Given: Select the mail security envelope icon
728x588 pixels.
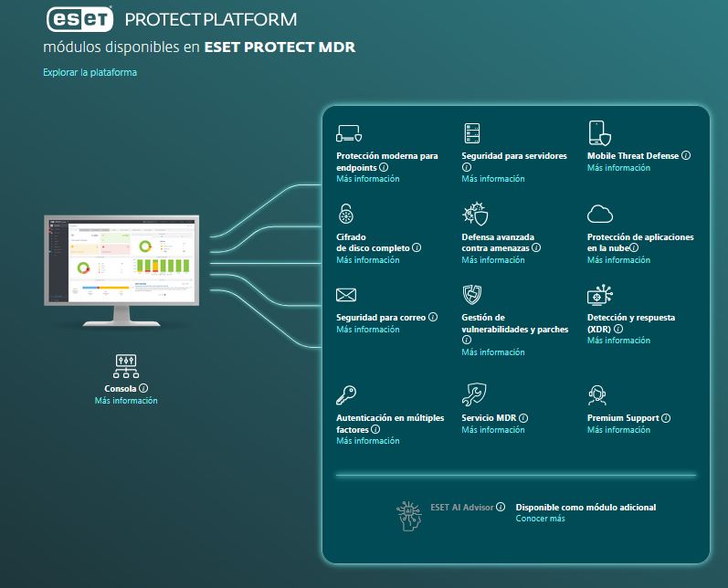Looking at the screenshot, I should point(346,295).
